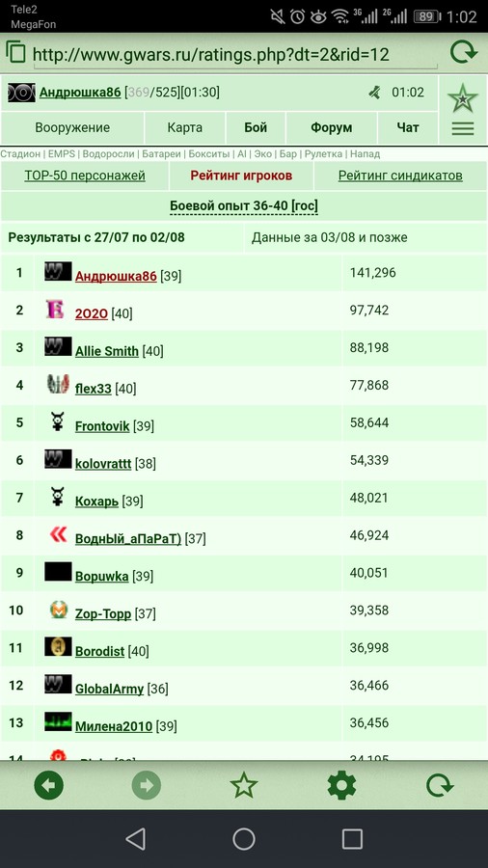Open the hamburger menu under the star

[463, 129]
